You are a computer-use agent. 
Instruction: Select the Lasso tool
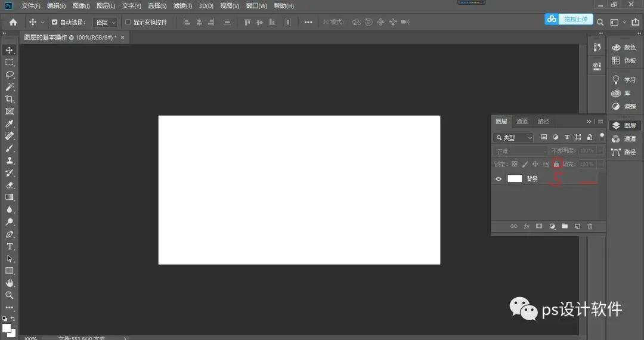point(10,75)
